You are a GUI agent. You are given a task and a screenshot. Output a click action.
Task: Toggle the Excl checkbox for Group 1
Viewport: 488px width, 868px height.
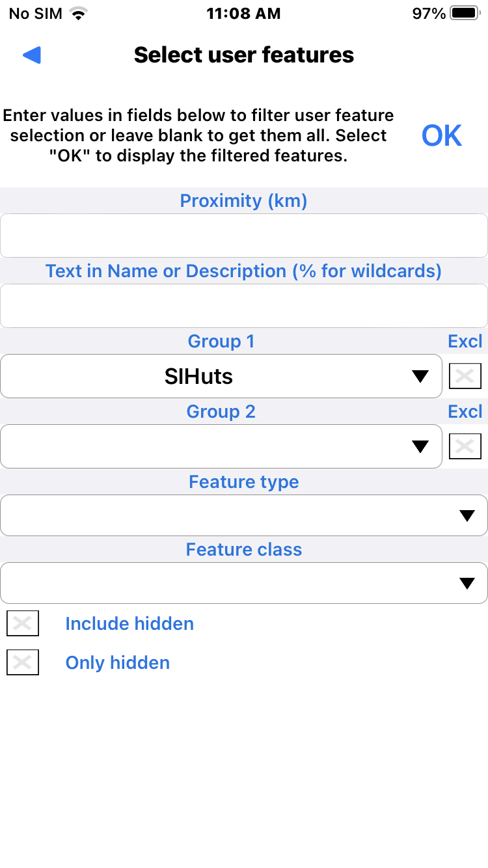(x=465, y=375)
